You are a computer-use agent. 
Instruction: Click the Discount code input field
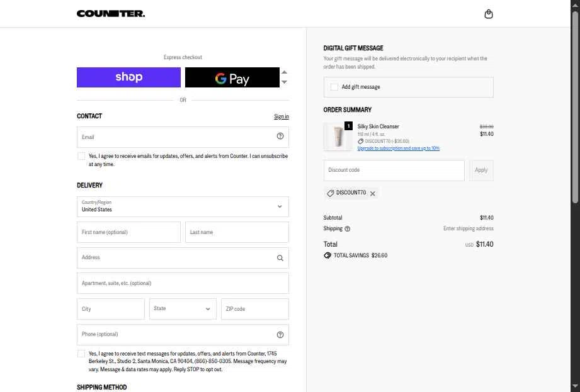pyautogui.click(x=394, y=171)
